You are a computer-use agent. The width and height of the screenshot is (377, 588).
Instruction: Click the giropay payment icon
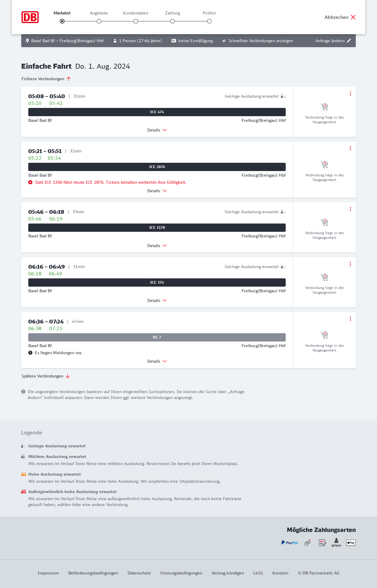tap(336, 543)
